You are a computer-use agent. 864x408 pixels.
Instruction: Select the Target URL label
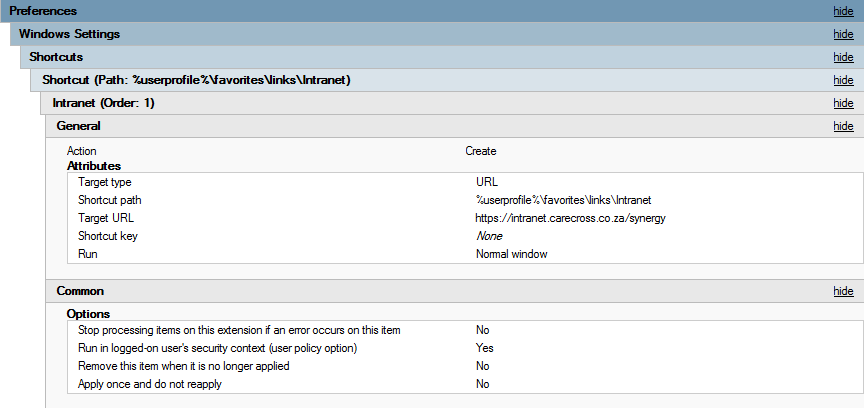point(106,218)
